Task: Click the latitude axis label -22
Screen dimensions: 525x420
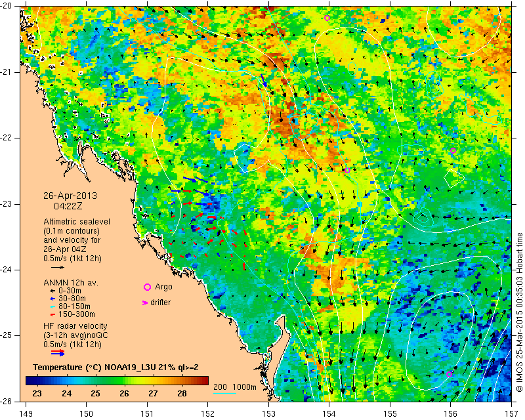Action: pos(7,138)
